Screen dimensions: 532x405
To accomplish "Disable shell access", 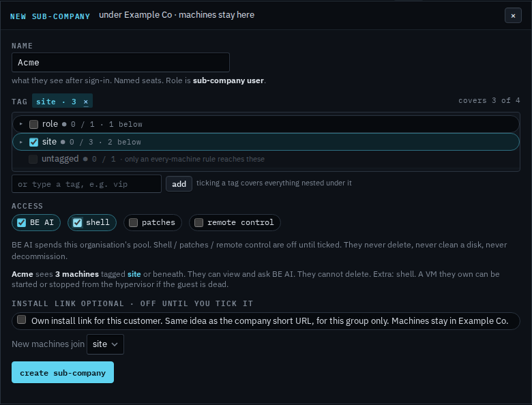I will (x=77, y=222).
